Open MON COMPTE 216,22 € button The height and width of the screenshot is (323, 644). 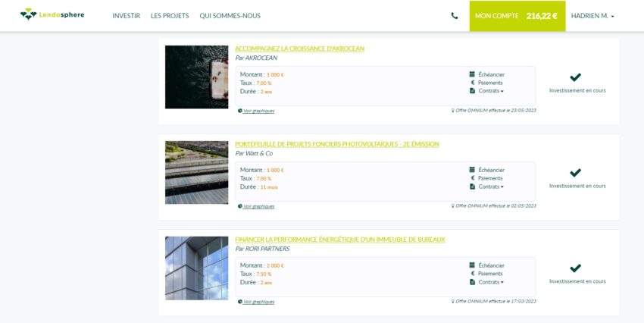point(517,16)
